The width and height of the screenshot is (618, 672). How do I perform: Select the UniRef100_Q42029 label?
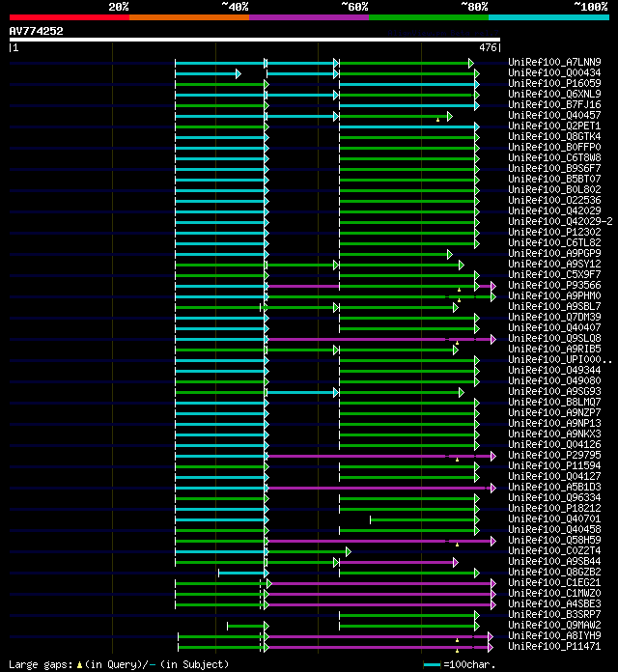554,210
